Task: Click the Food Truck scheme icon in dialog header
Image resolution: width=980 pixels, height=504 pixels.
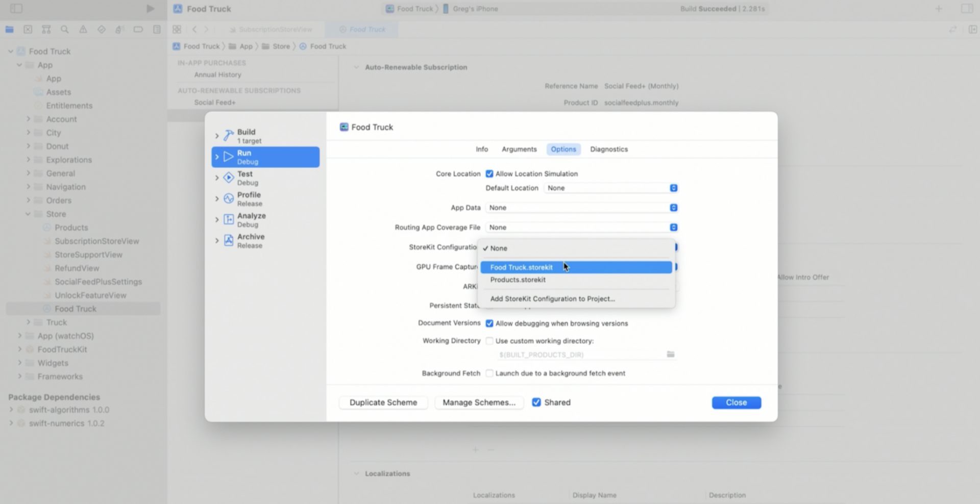Action: point(344,127)
